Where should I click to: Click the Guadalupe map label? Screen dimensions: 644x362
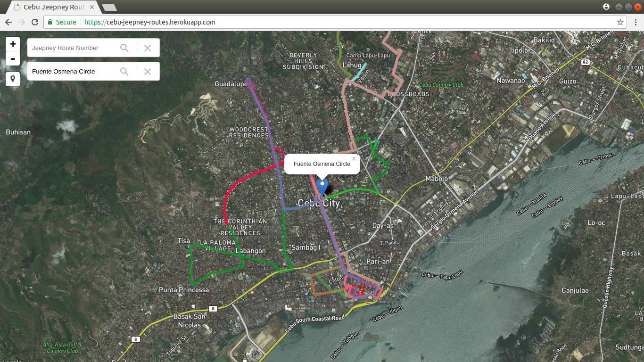pyautogui.click(x=231, y=84)
